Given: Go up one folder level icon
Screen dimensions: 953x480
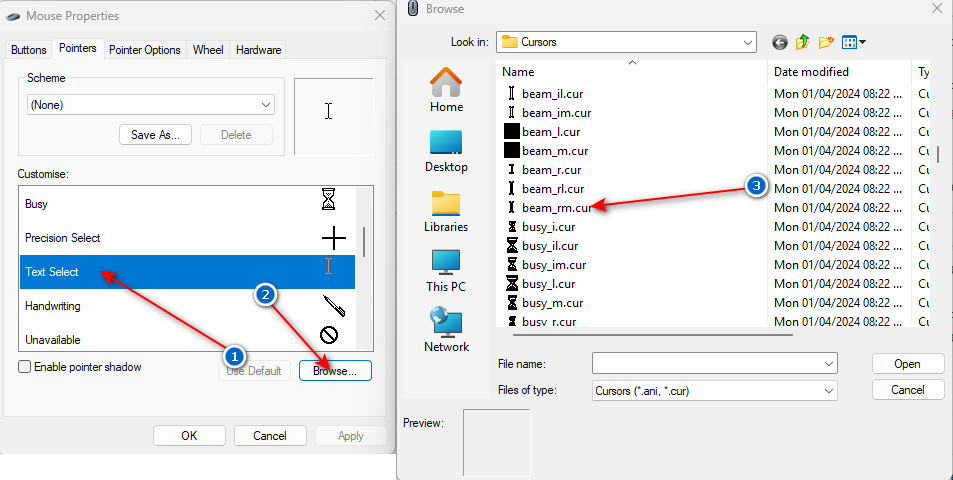Looking at the screenshot, I should tap(802, 42).
